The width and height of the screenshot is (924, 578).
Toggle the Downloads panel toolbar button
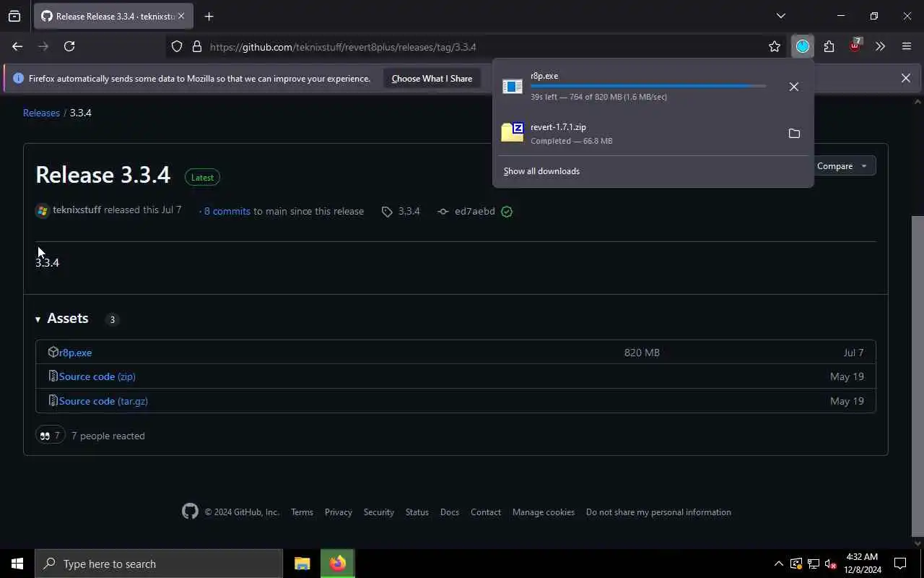click(x=803, y=47)
